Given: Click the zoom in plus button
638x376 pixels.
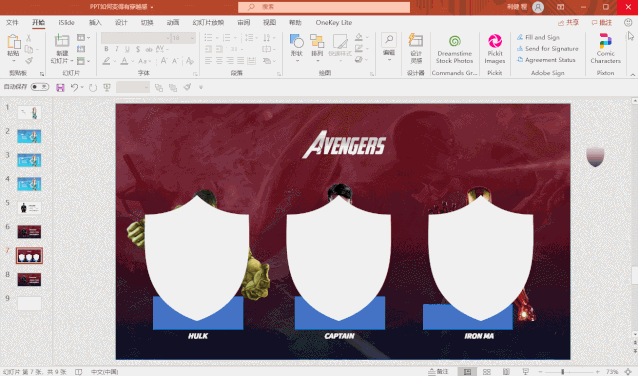Looking at the screenshot, I should pyautogui.click(x=597, y=372).
